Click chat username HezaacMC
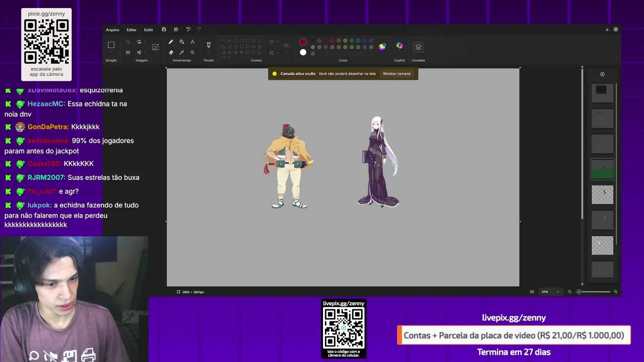The image size is (644, 362). (x=46, y=104)
